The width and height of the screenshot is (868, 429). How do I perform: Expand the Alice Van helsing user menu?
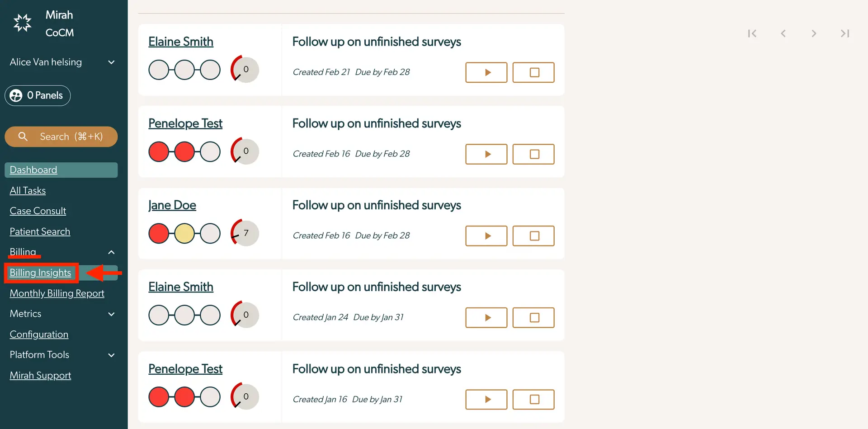tap(111, 62)
